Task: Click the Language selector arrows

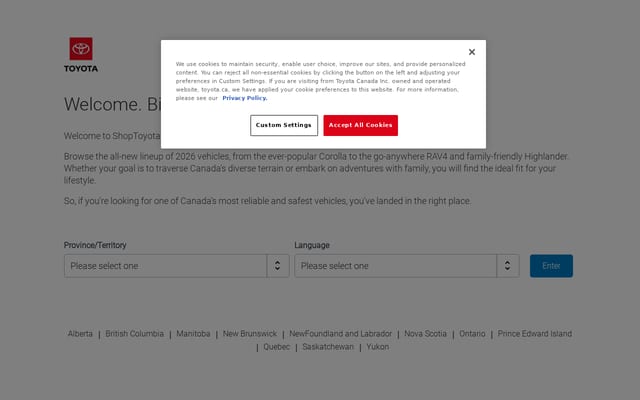Action: coord(507,266)
